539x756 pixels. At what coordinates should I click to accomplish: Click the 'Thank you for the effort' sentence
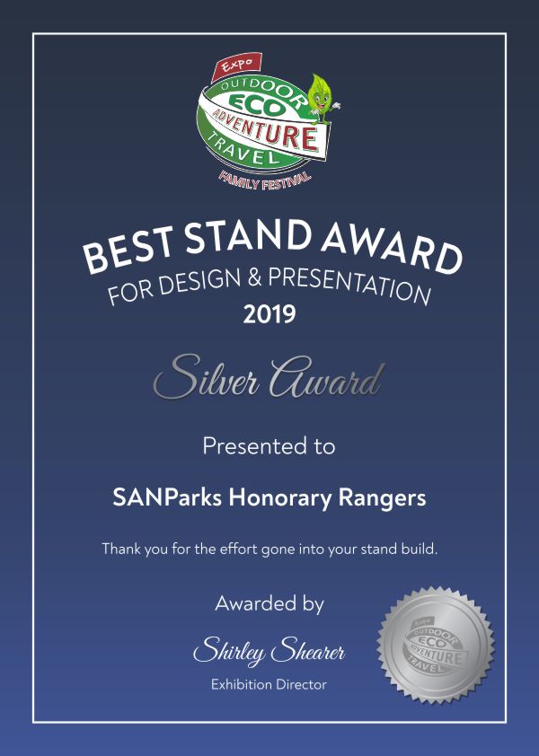click(269, 549)
